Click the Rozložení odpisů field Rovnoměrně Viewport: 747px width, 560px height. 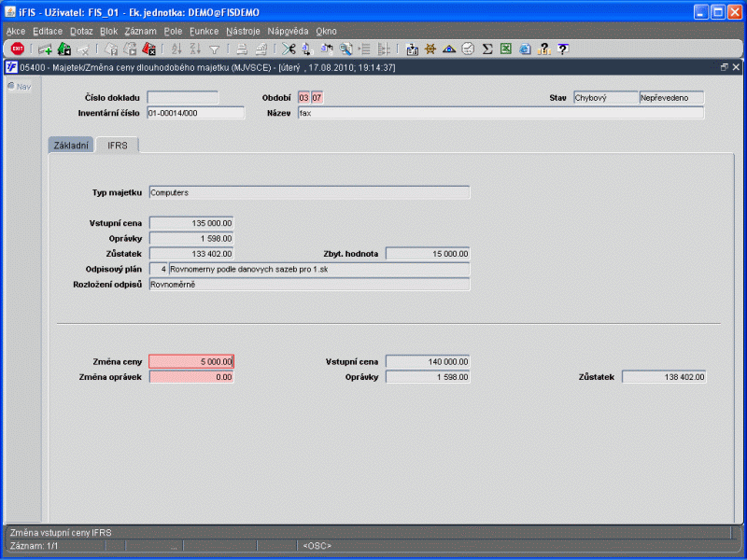click(x=309, y=285)
